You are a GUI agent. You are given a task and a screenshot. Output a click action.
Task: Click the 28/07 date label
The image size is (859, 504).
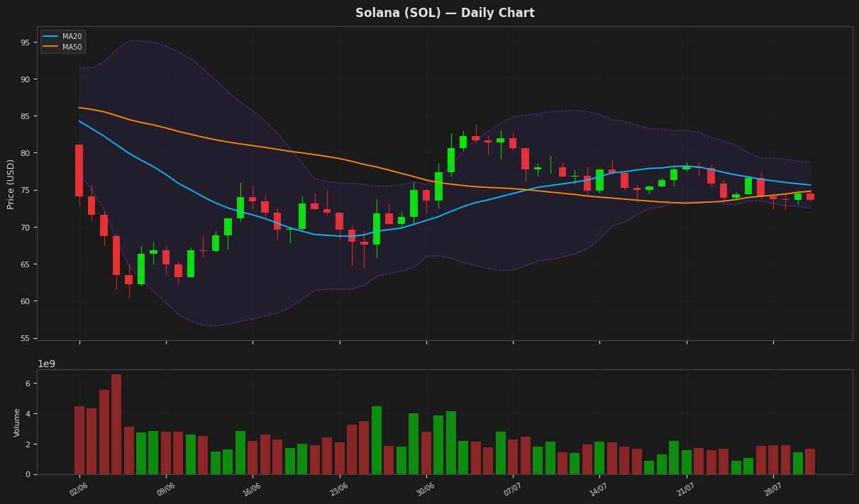(772, 489)
